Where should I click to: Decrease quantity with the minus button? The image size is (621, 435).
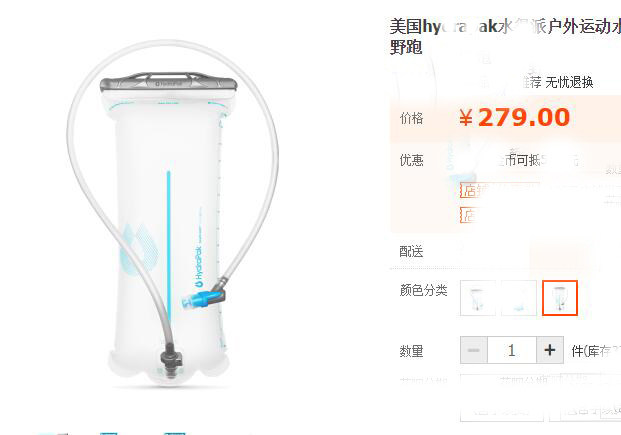pos(474,350)
